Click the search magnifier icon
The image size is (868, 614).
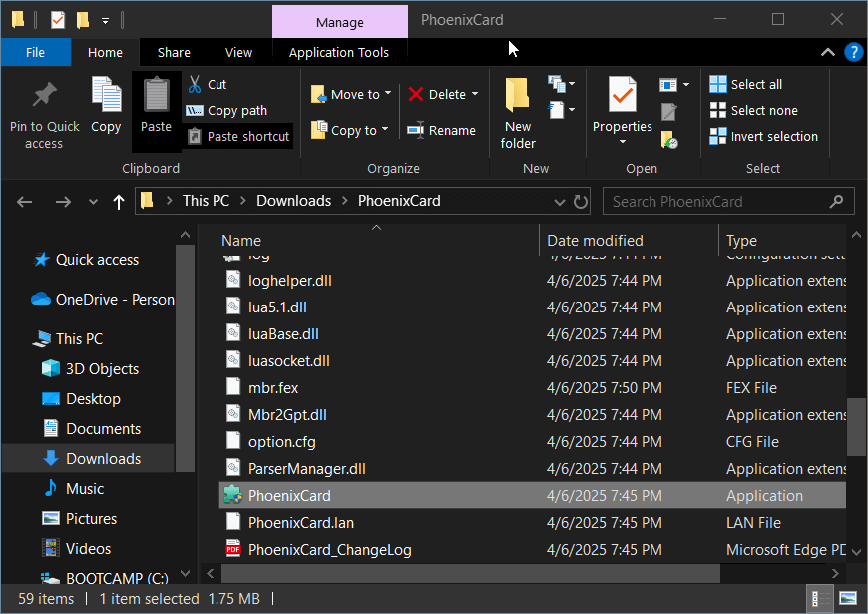(x=836, y=201)
